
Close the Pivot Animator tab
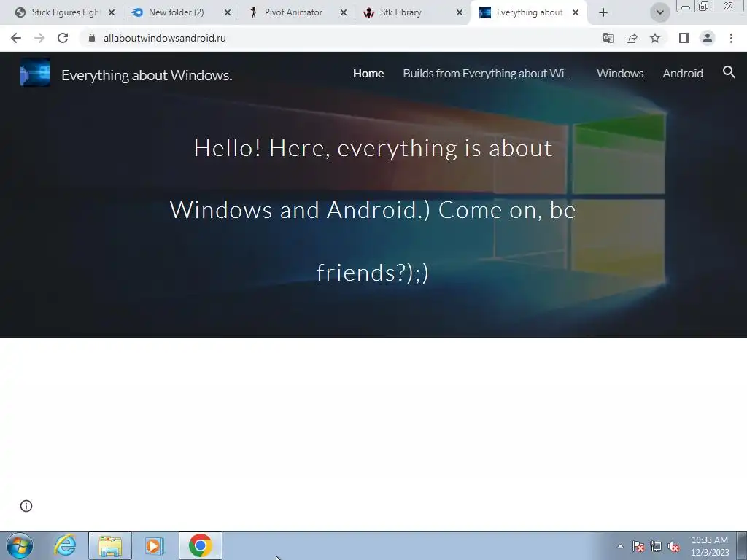344,12
